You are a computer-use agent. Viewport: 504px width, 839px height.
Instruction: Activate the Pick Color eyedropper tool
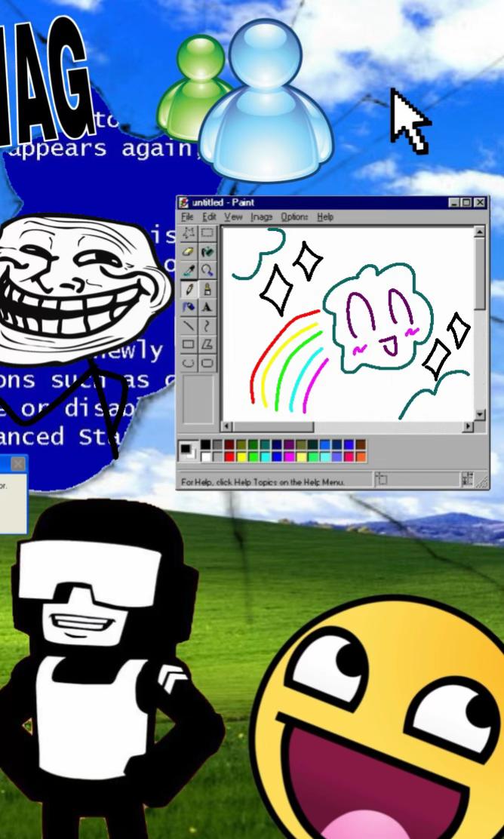point(189,270)
